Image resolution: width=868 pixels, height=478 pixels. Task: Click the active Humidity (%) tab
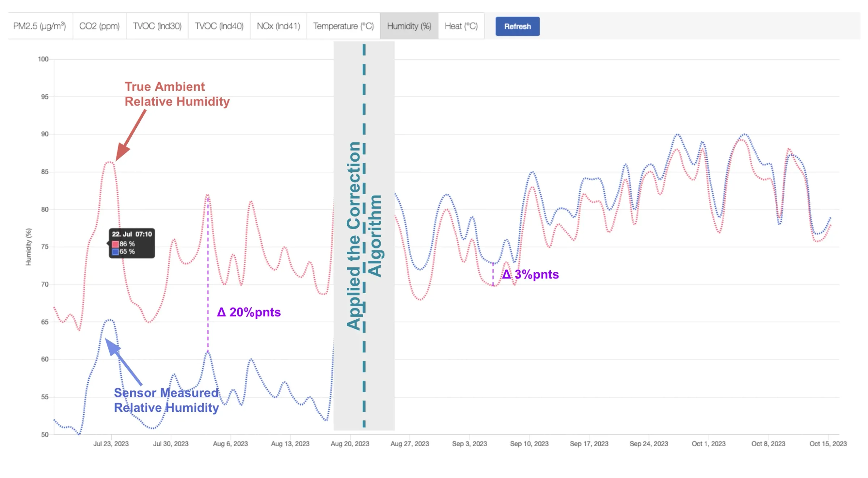point(409,26)
